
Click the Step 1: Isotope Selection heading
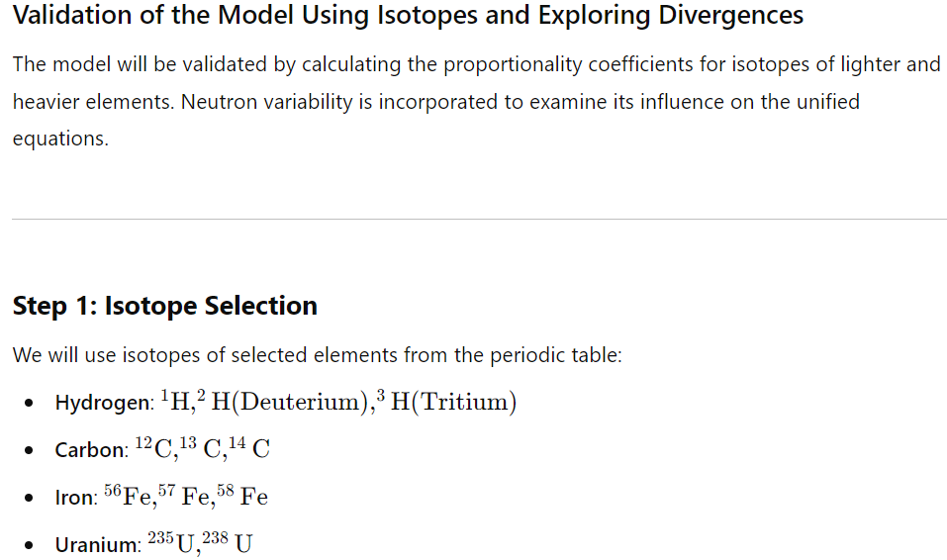(165, 306)
